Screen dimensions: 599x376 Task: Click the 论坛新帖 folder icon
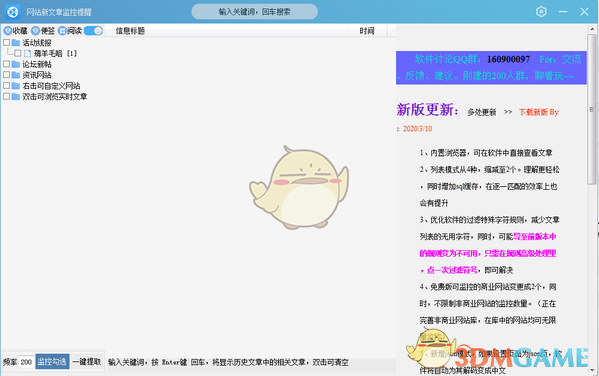tap(16, 64)
